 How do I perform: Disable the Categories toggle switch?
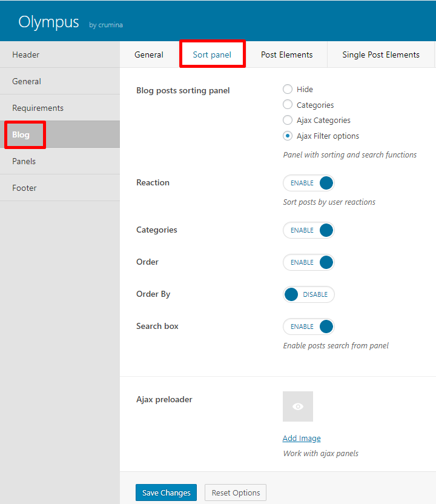[x=308, y=230]
